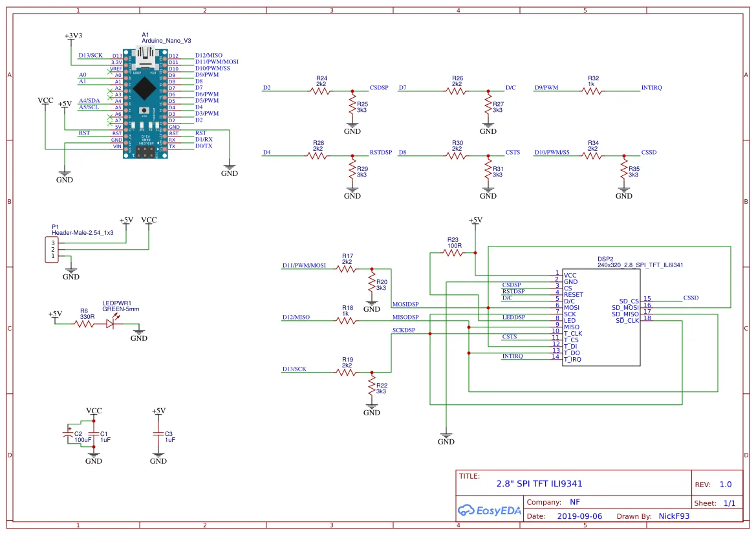Click the date value 2019-09-06
The image size is (756, 535).
(x=579, y=516)
